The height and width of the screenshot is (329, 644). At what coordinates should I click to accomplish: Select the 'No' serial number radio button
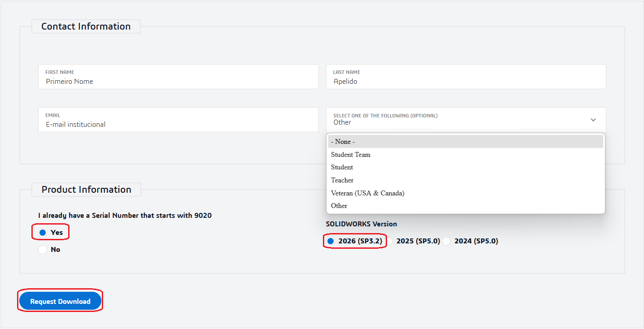pyautogui.click(x=43, y=250)
